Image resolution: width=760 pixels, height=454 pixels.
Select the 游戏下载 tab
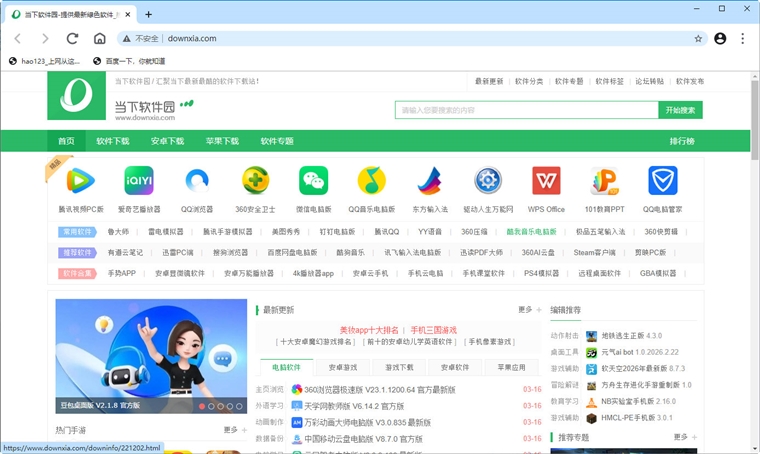tap(399, 367)
